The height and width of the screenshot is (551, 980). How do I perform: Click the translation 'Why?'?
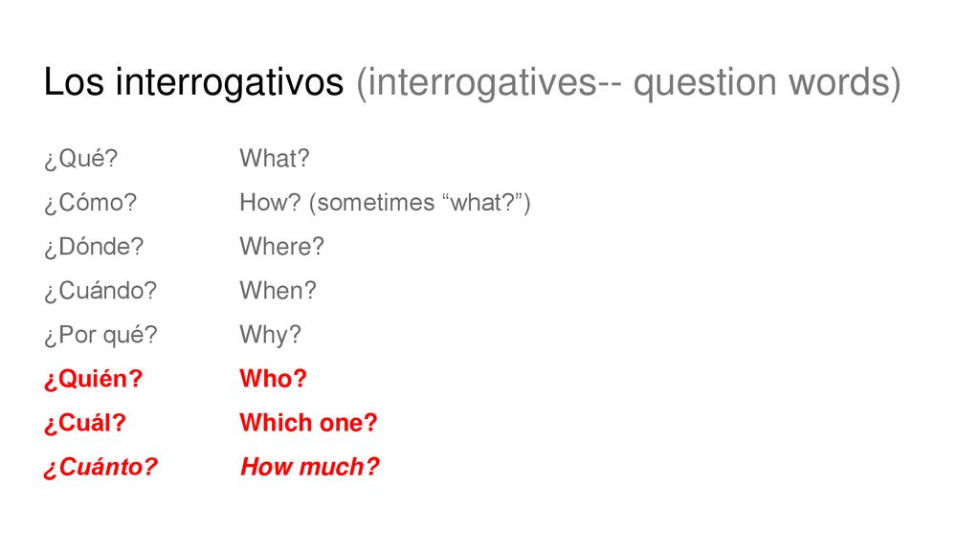(x=270, y=336)
